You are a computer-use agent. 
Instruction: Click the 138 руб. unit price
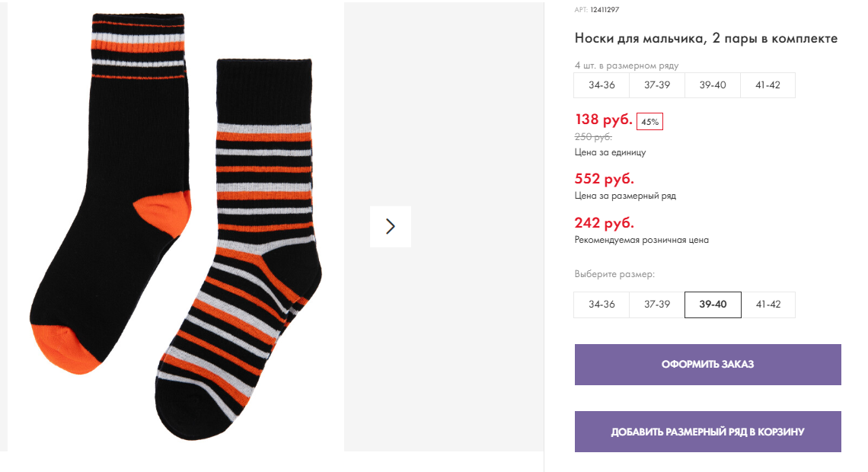click(x=603, y=120)
